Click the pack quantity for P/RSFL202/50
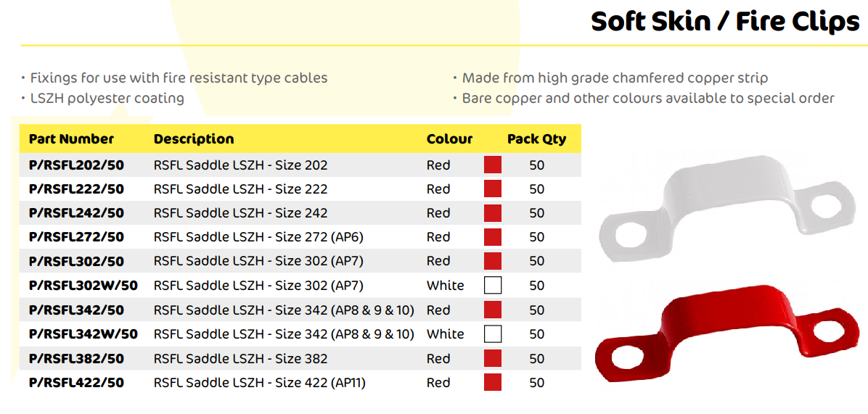 click(536, 165)
